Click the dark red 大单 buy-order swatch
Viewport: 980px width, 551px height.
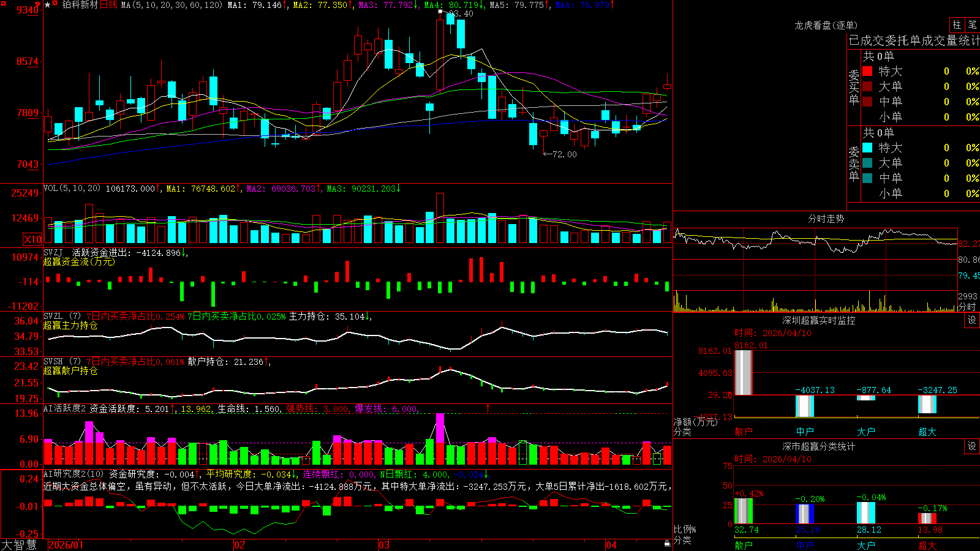coord(867,86)
